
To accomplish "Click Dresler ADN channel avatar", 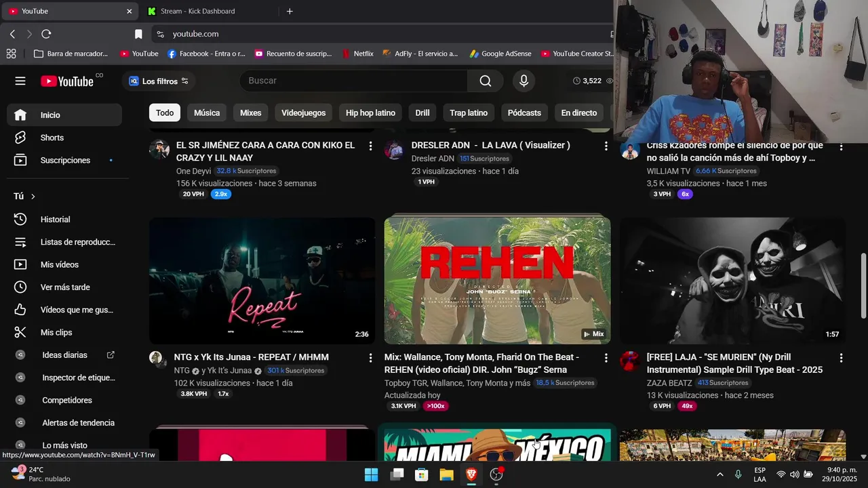I will click(x=394, y=150).
